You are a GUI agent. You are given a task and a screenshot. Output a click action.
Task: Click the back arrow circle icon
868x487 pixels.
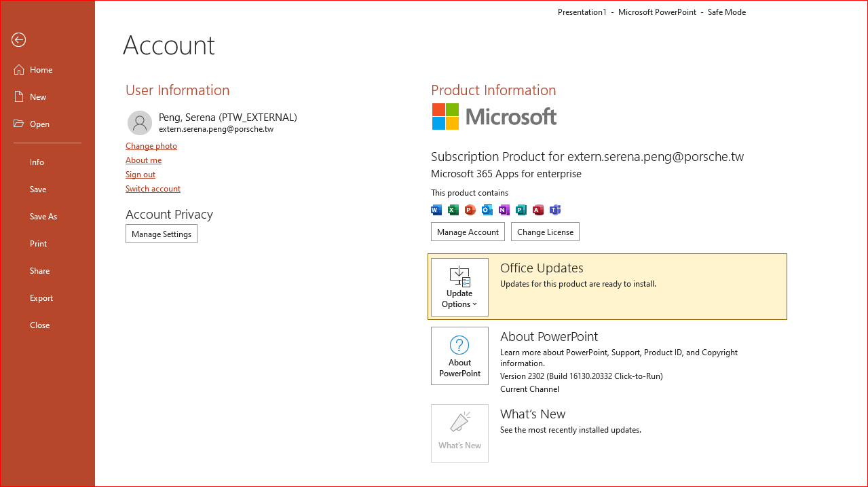coord(18,40)
